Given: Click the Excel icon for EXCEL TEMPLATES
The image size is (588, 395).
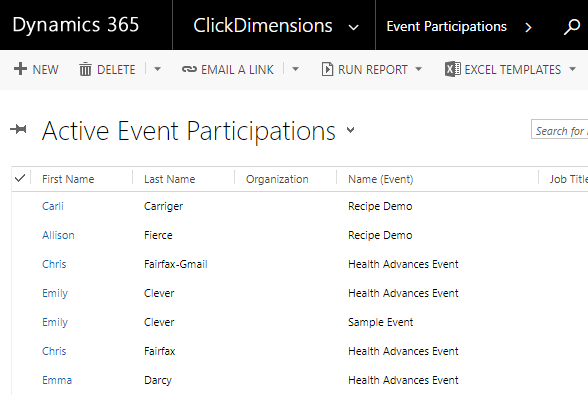Looking at the screenshot, I should point(453,69).
